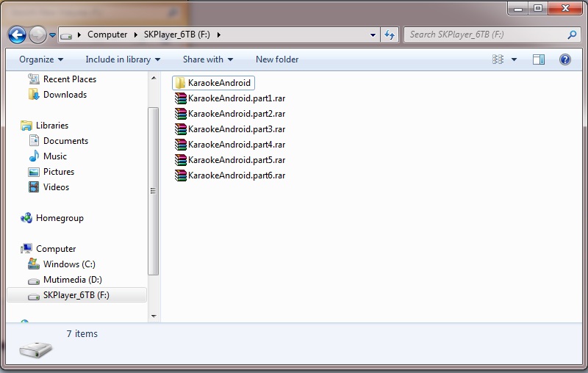
Task: Create a New folder
Action: [x=277, y=59]
